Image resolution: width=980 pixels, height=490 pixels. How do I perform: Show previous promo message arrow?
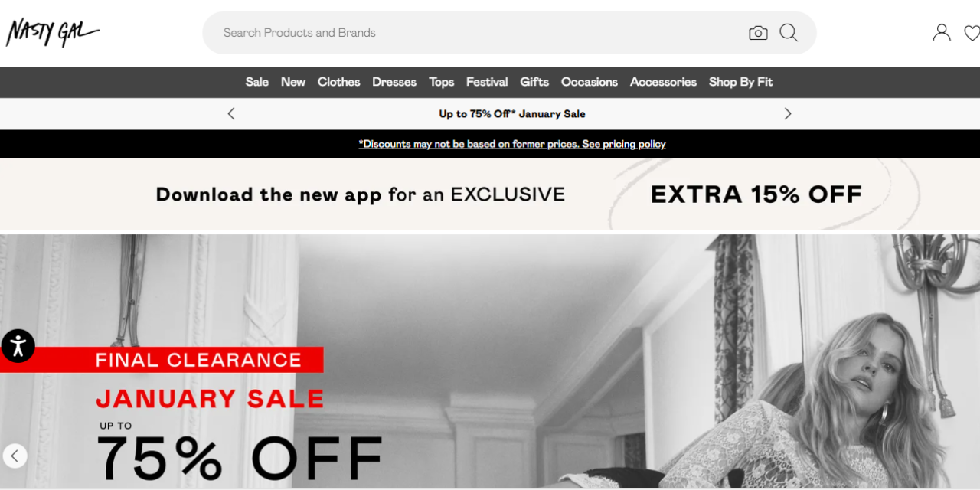[231, 113]
